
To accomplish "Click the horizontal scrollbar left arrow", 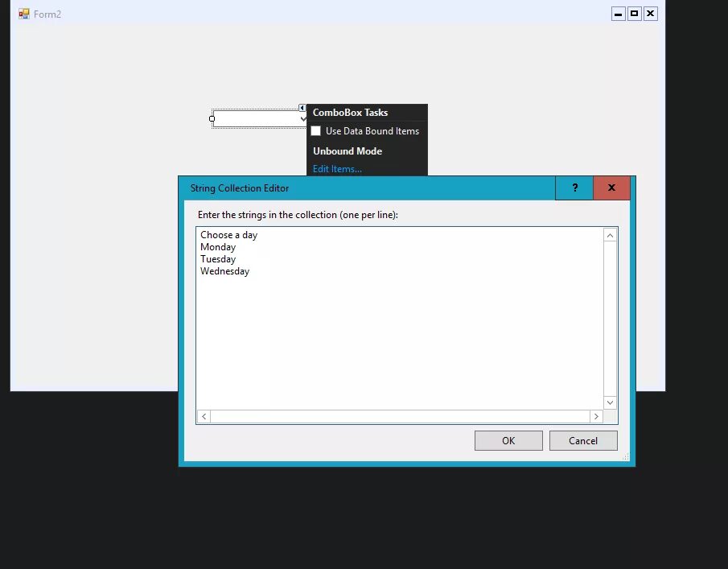I will click(x=204, y=417).
